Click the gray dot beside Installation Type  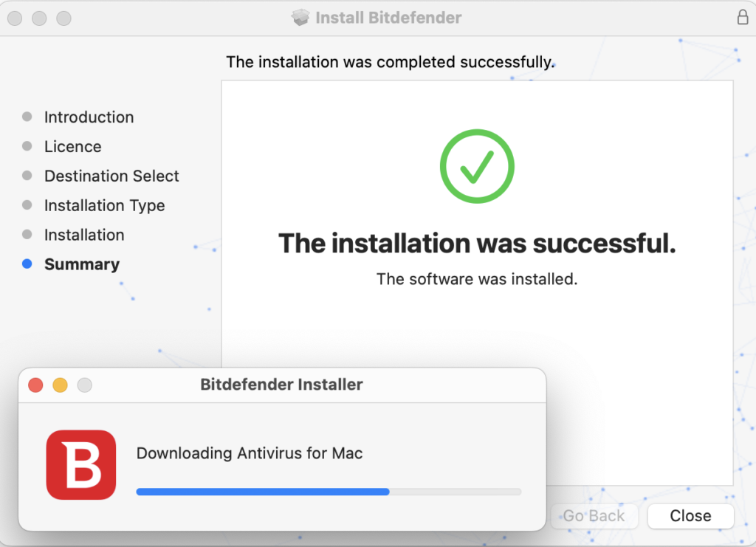[x=27, y=205]
